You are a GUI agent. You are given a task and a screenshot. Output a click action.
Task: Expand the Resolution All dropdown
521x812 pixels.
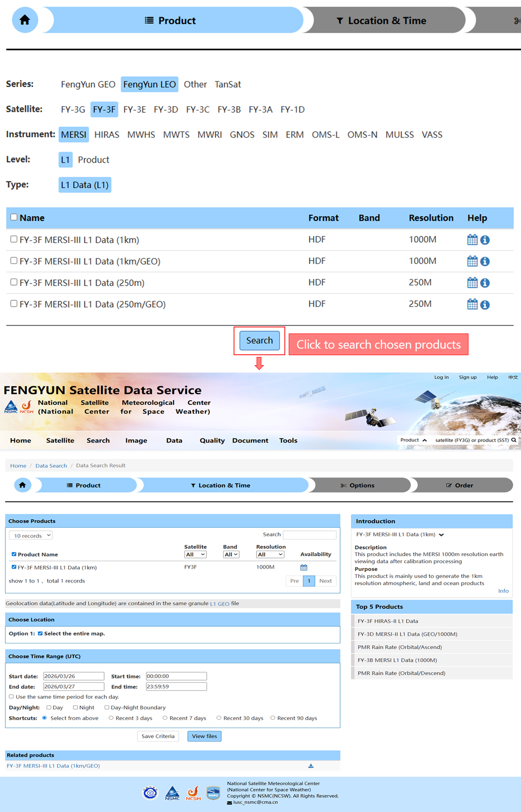pos(270,555)
